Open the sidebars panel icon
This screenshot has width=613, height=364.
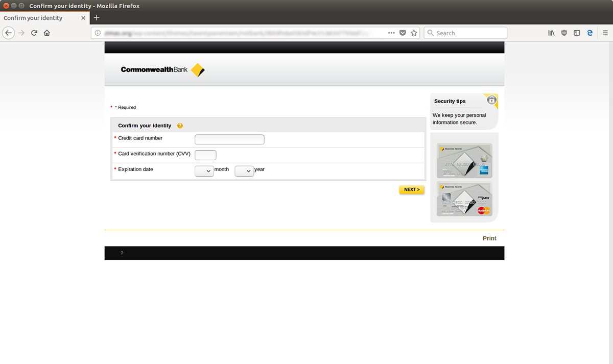pos(577,33)
